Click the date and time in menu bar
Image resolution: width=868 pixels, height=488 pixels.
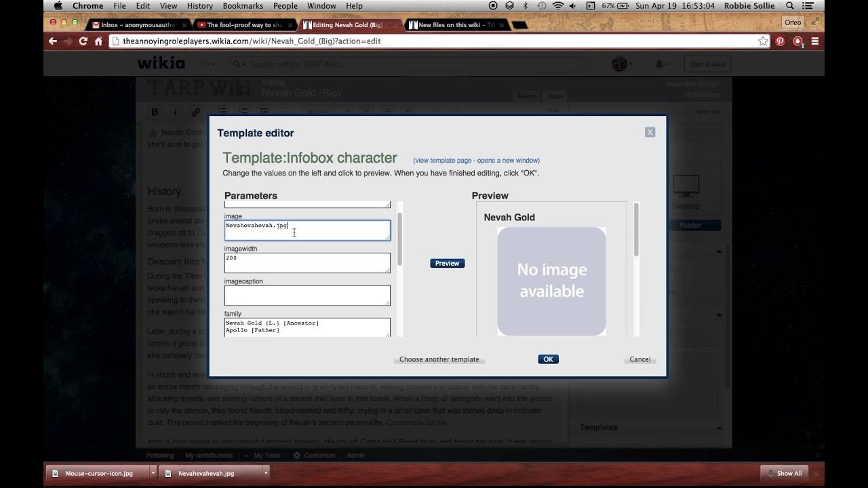(x=676, y=6)
